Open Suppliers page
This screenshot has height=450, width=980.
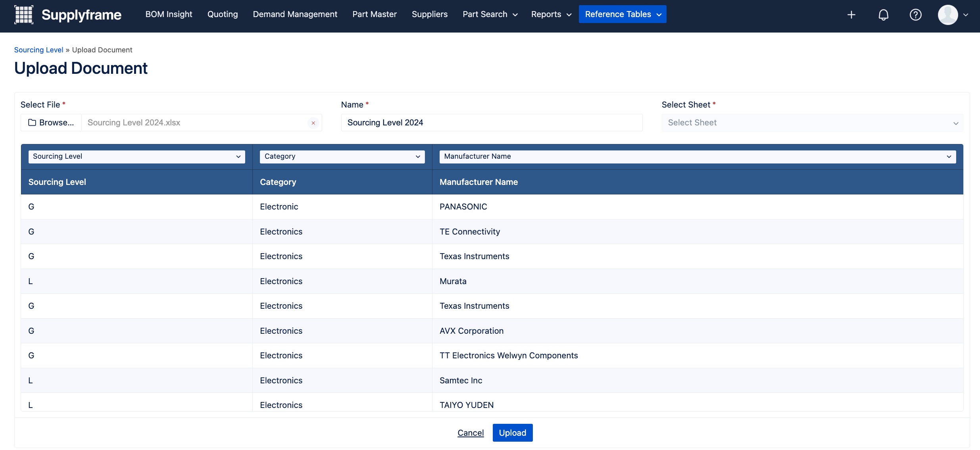(430, 14)
